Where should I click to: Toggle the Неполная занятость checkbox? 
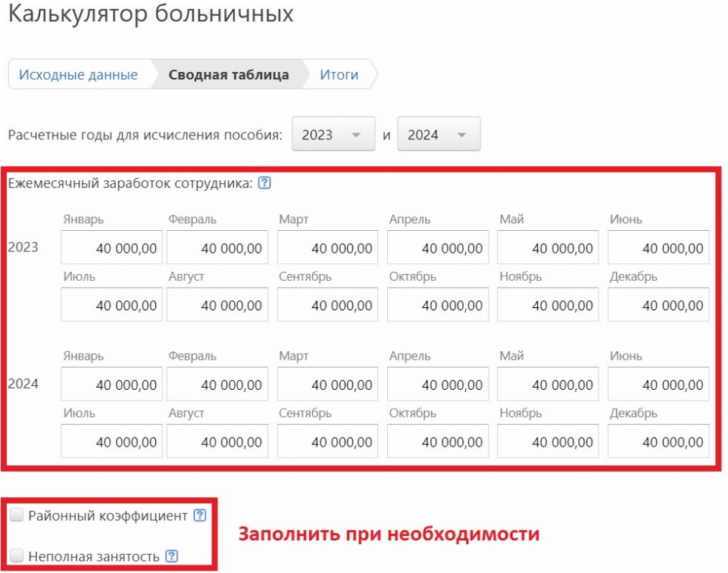point(17,556)
